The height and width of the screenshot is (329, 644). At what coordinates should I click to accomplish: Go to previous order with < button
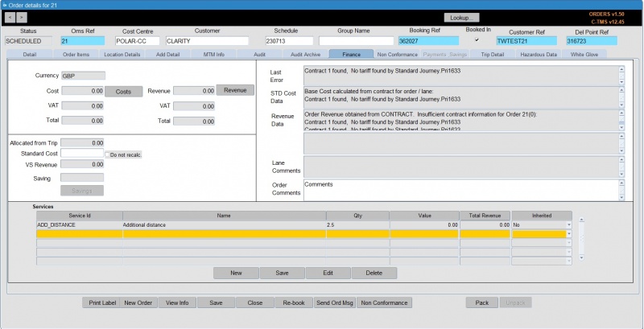coord(10,17)
